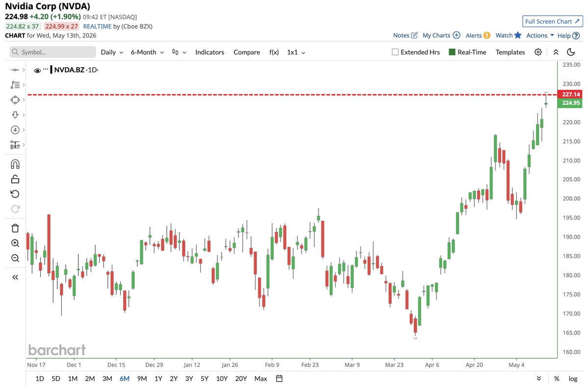Select the arrow marker tool

pos(15,115)
